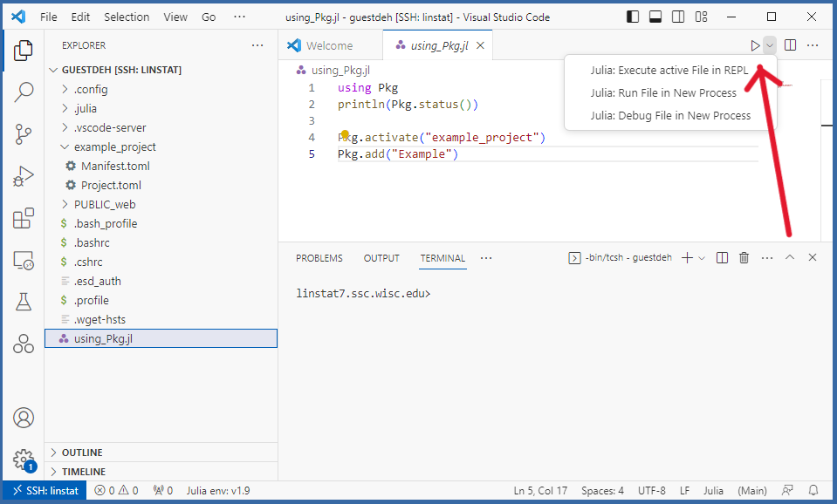Open the Search view in activity bar

coord(24,92)
